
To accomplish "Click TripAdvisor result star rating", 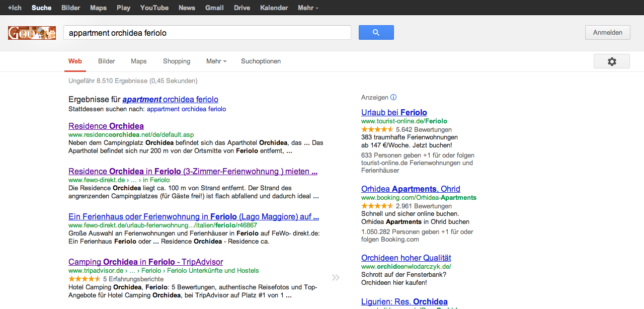I will pos(84,279).
